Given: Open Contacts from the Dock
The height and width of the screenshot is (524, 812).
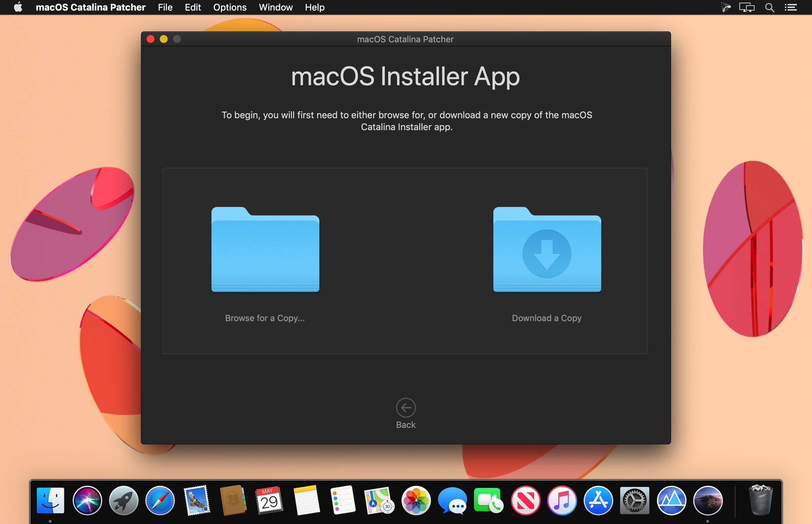Looking at the screenshot, I should (x=233, y=500).
